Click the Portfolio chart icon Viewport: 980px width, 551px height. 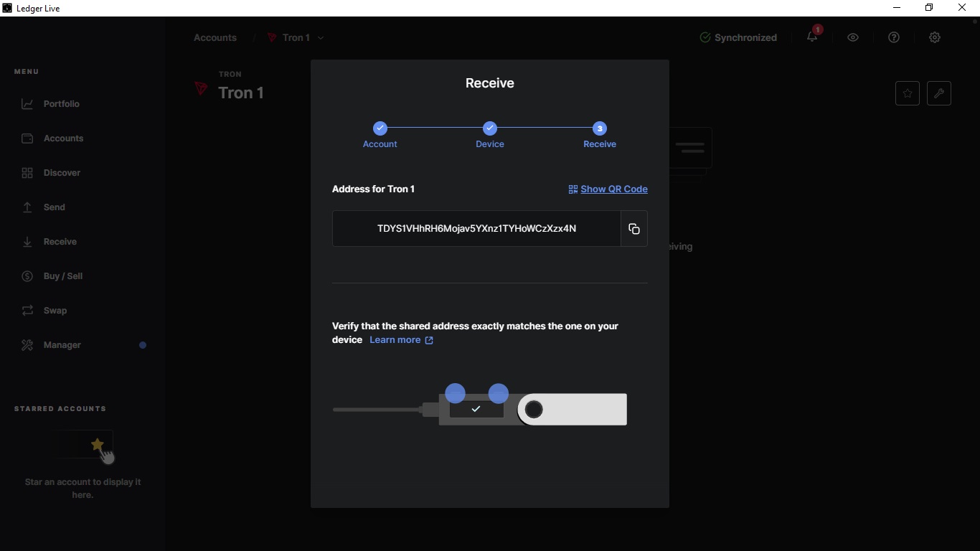coord(27,104)
